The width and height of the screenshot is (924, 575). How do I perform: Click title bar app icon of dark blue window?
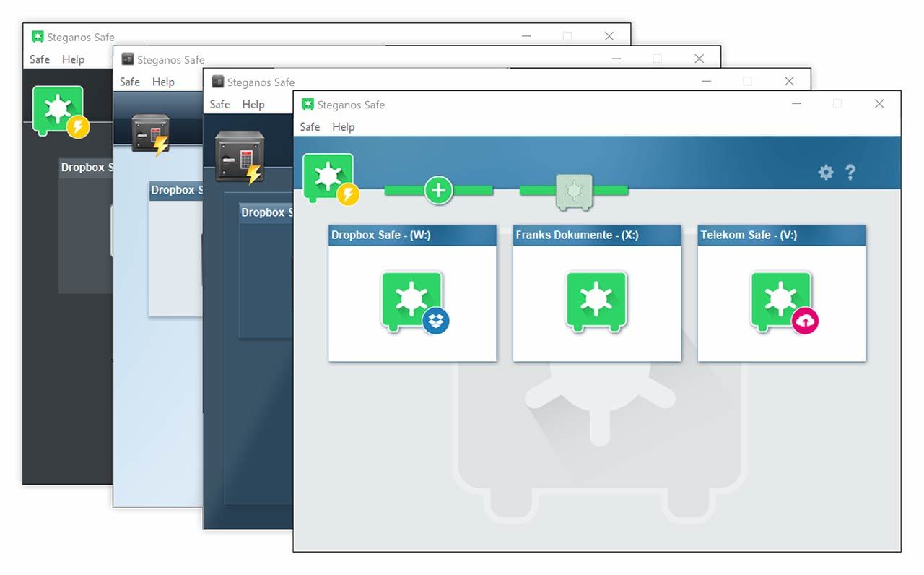pyautogui.click(x=218, y=82)
